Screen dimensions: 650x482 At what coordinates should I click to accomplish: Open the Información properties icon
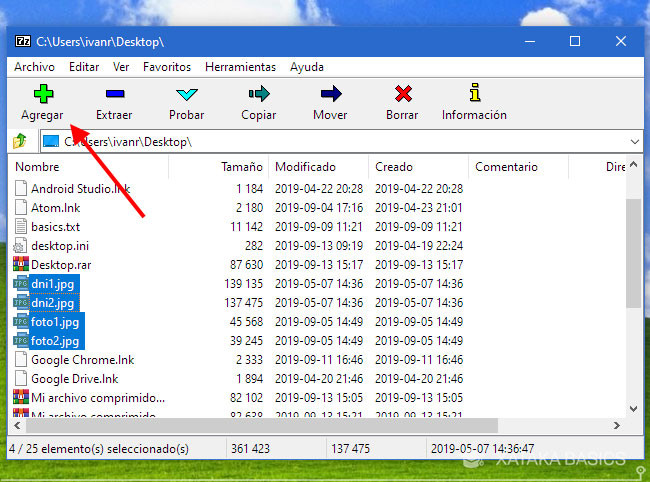click(x=474, y=95)
